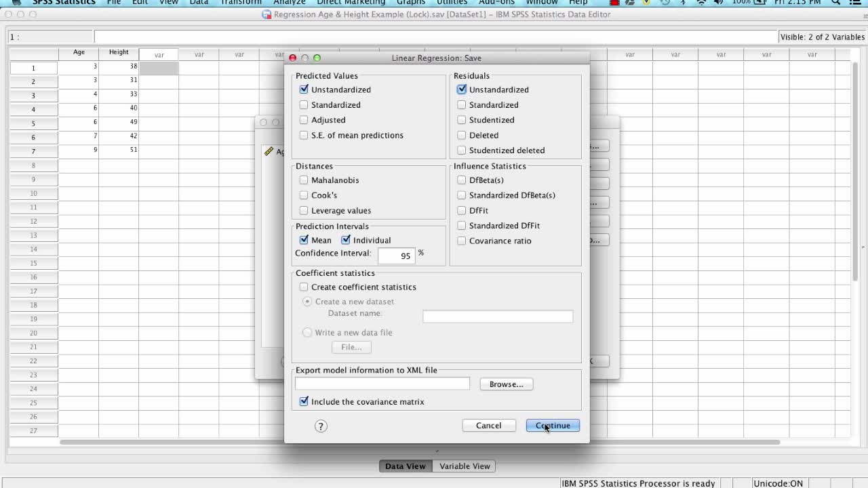Switch to Data View tab

(x=405, y=466)
